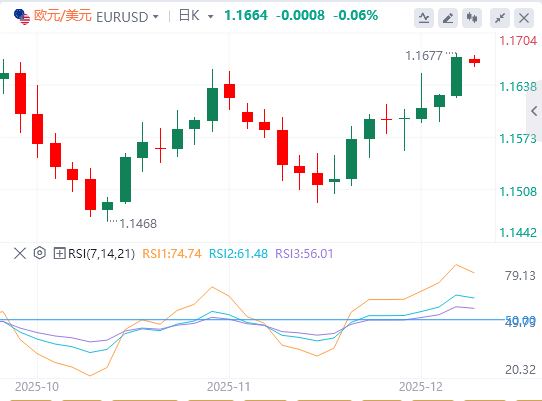Collapse chart with shrink arrows icon

coord(500,18)
